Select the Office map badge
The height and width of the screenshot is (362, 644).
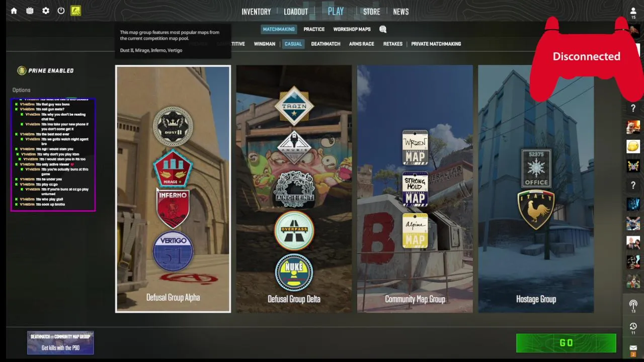[x=536, y=168]
